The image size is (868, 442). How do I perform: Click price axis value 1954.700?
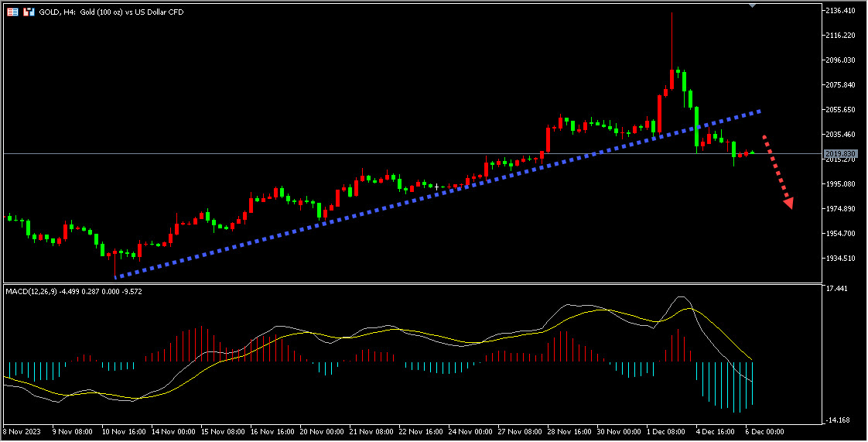[840, 234]
